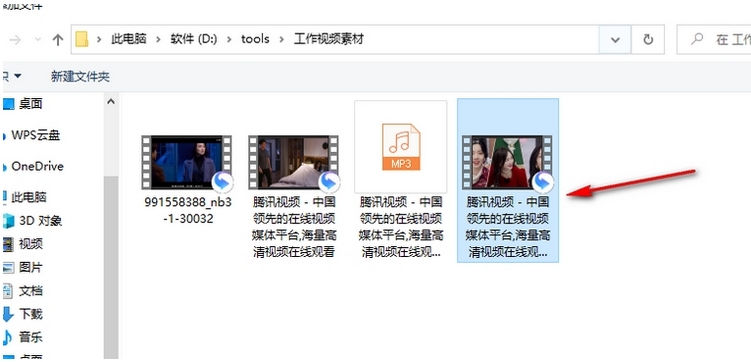Screen dimensions: 751x362
Task: Click navigation pane scrollbar thumb
Action: pos(111,267)
